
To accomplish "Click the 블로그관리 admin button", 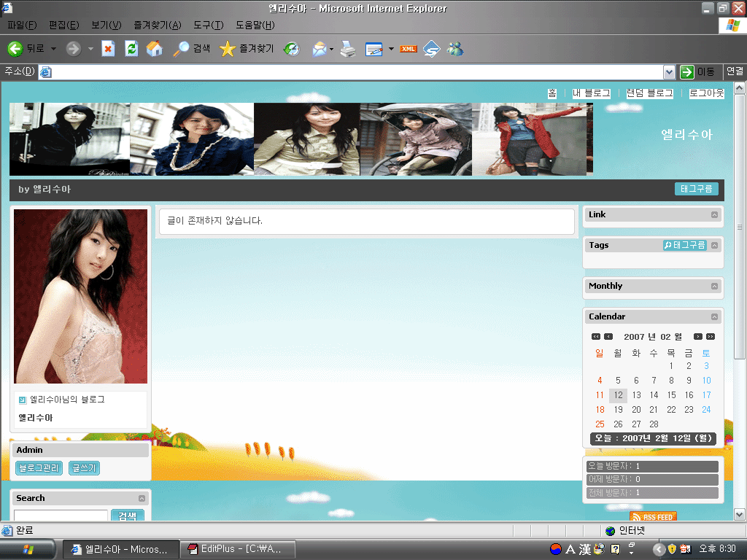I will (39, 468).
